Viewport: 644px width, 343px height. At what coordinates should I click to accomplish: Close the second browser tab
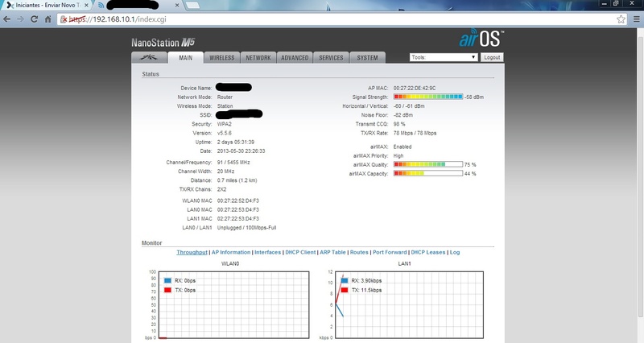(x=176, y=6)
